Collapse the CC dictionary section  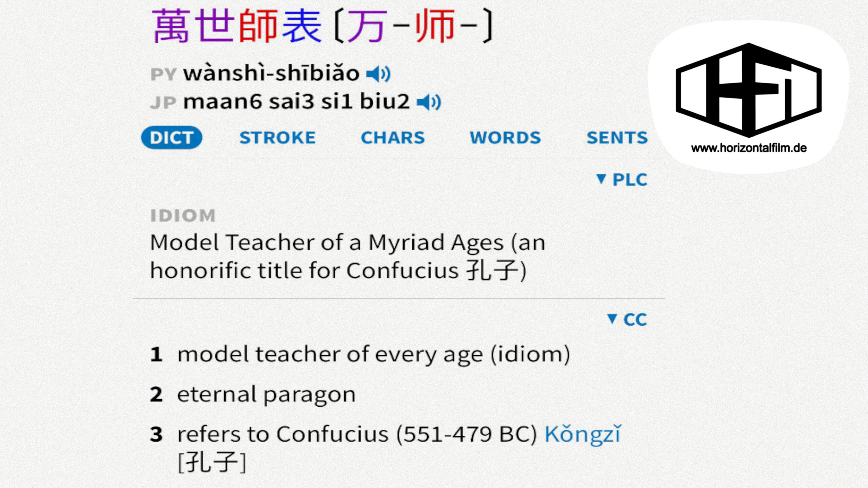tap(627, 319)
